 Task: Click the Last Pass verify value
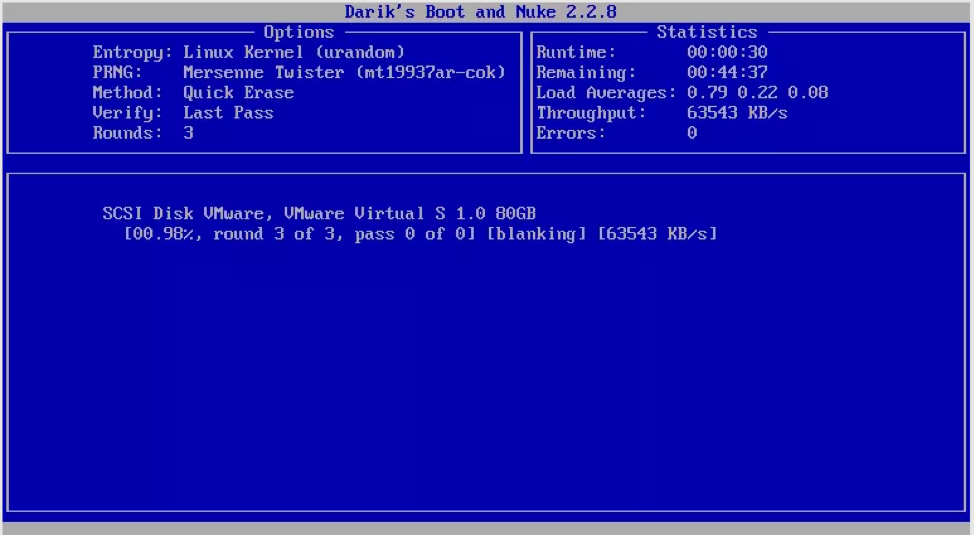[x=229, y=112]
